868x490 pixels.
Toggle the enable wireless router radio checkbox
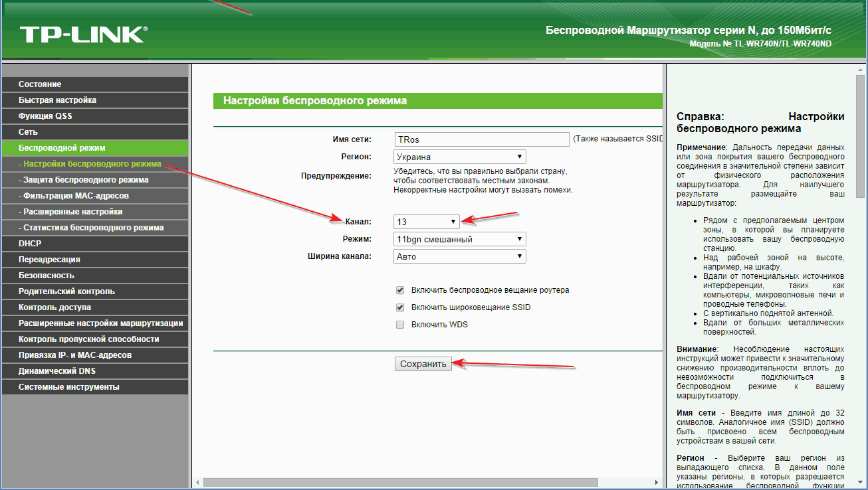(x=400, y=290)
